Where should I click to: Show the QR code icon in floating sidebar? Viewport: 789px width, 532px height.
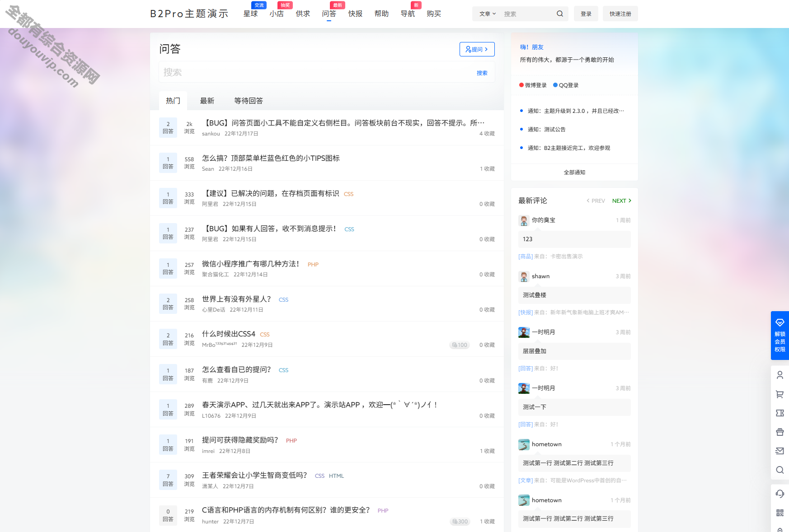coord(780,513)
